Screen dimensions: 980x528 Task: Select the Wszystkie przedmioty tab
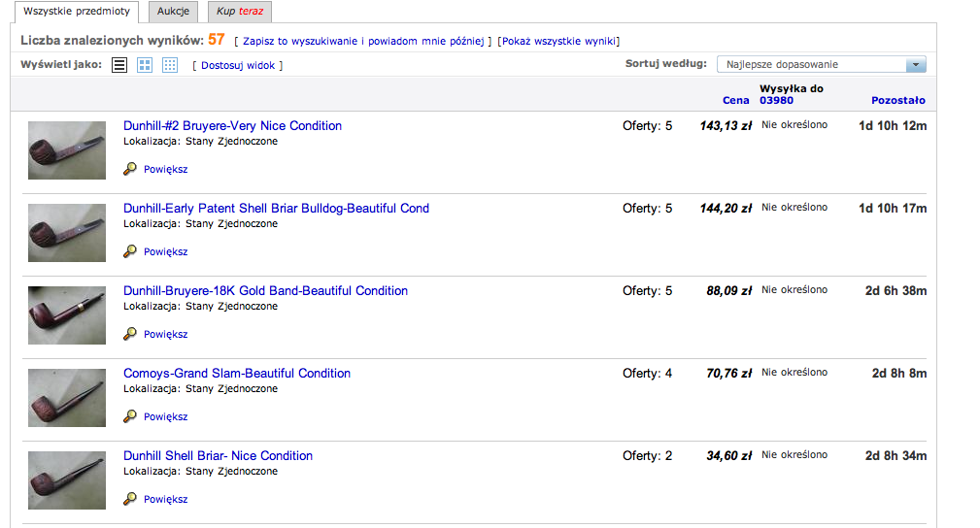(x=77, y=12)
